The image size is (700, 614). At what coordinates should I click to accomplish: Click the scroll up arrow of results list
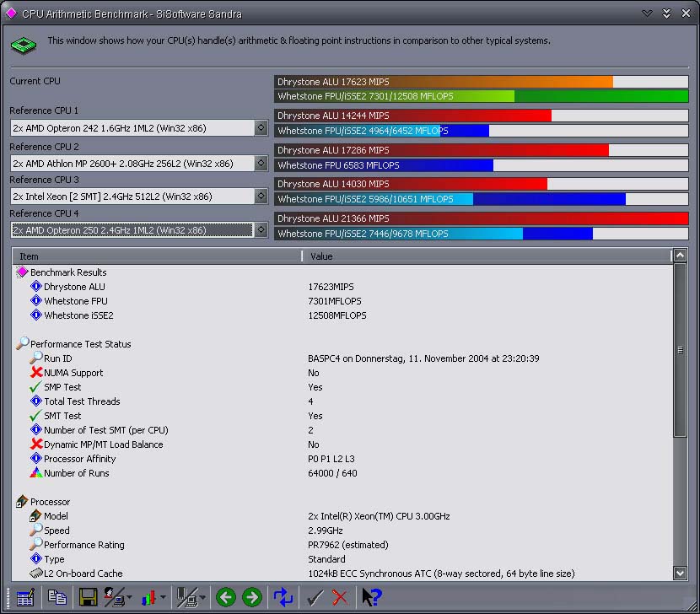pos(680,256)
